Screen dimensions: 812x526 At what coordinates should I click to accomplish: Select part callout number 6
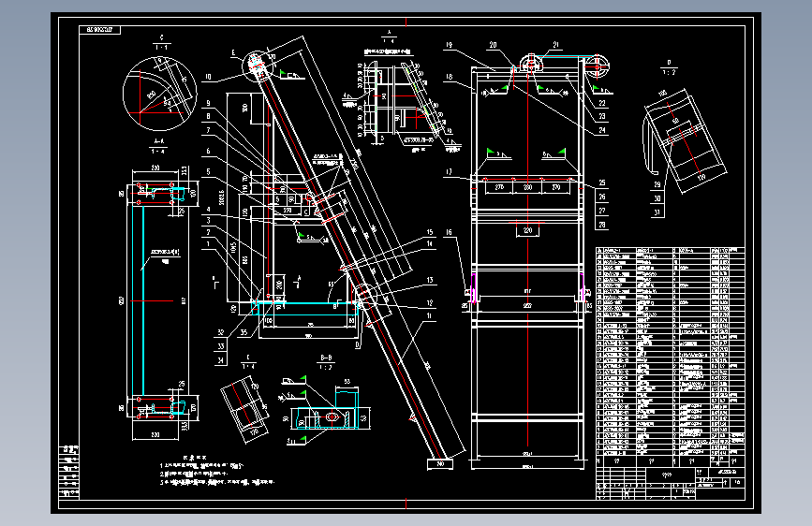pyautogui.click(x=208, y=152)
